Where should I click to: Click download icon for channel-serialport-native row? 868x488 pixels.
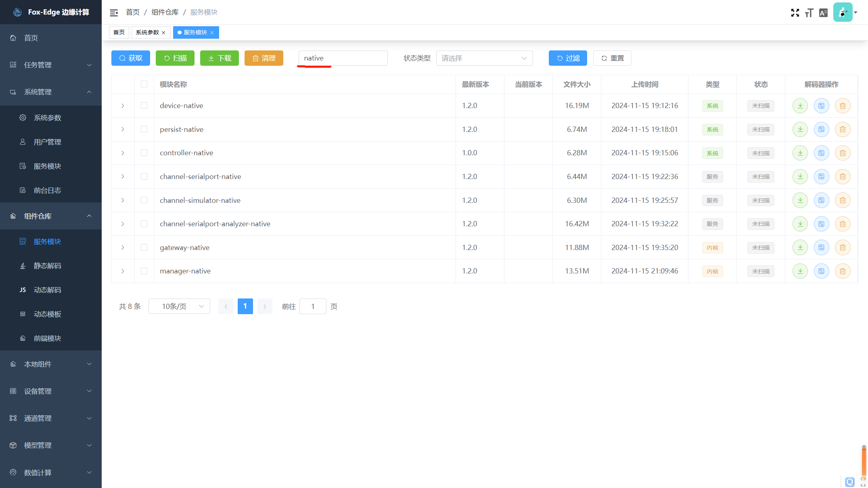point(800,177)
